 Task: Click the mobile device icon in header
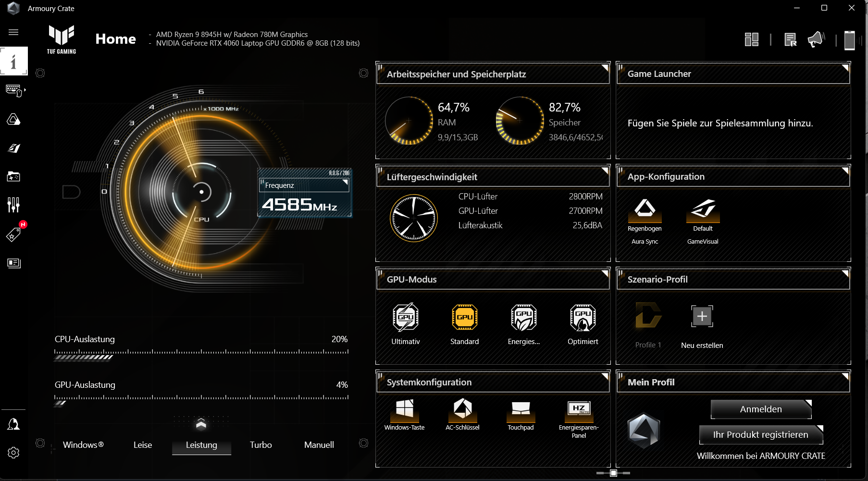pyautogui.click(x=850, y=40)
